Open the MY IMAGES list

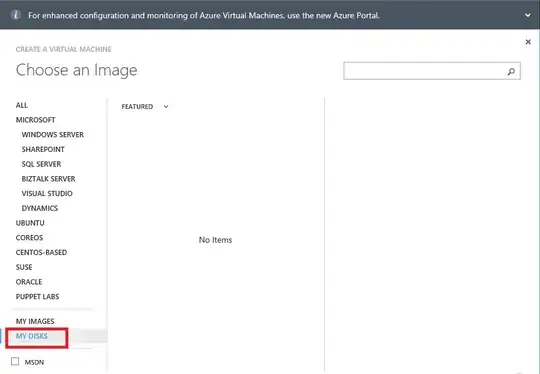(35, 321)
